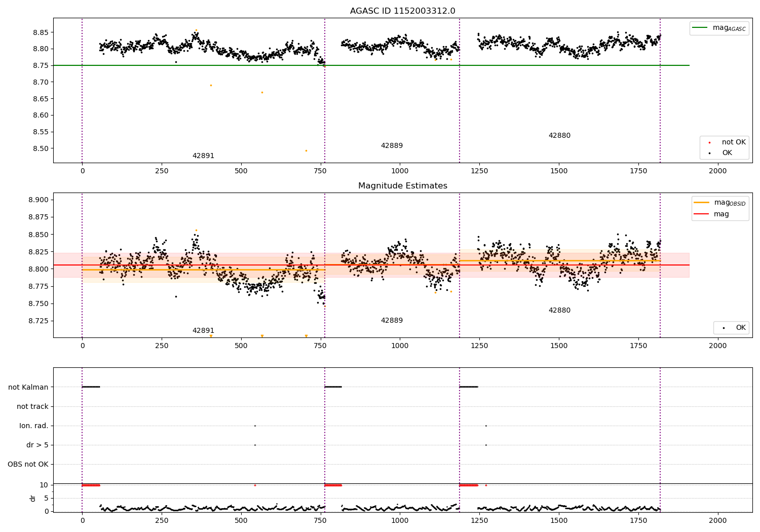Click mag OBSID legend label in middle plot
Image resolution: width=760 pixels, height=532 pixels.
(730, 203)
